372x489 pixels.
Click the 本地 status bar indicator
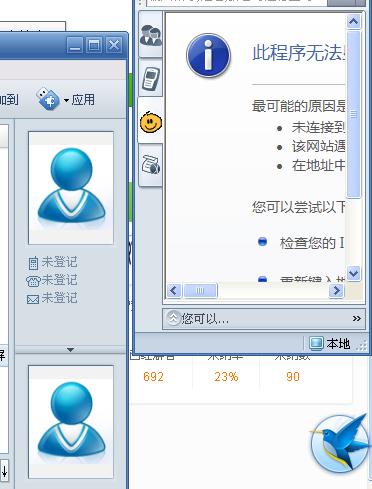330,343
